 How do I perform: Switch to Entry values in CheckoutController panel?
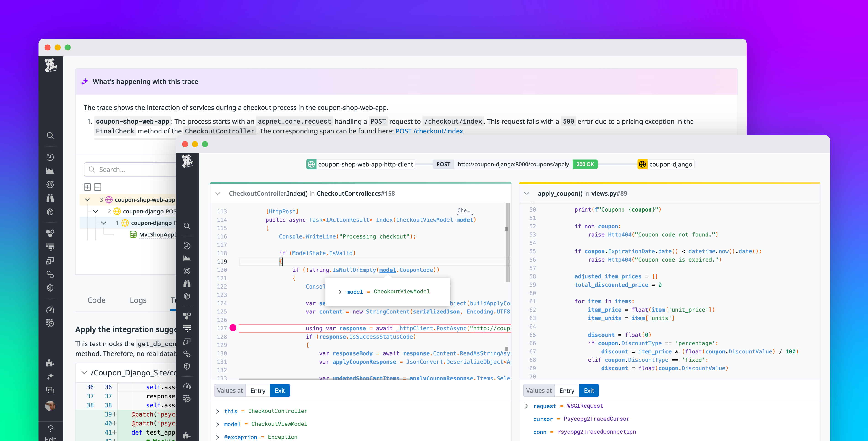(257, 391)
